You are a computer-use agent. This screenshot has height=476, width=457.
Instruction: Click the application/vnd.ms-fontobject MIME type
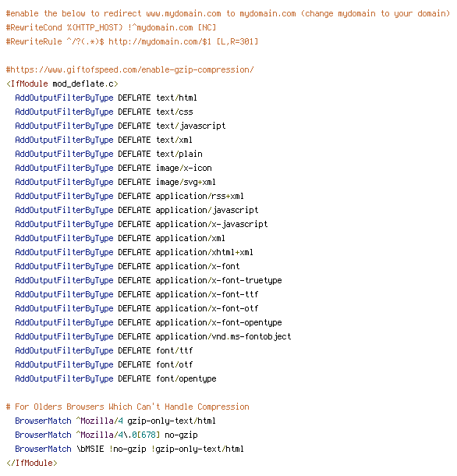[223, 336]
